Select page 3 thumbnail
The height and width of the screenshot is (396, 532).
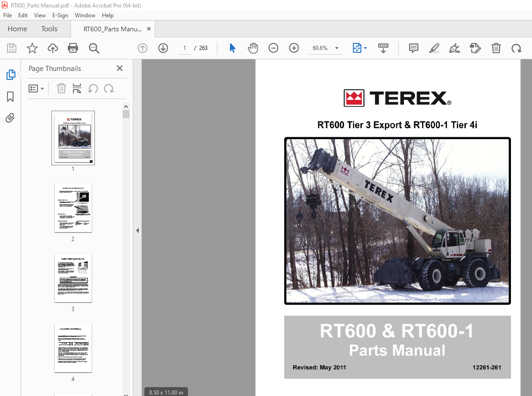click(x=73, y=278)
